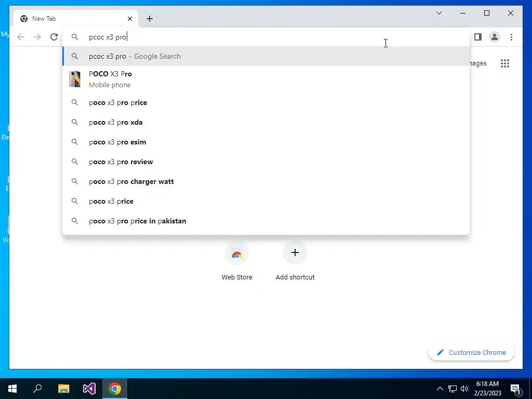
Task: Pick 'poco x3 pro price in pakistan' suggestion
Action: (266, 221)
